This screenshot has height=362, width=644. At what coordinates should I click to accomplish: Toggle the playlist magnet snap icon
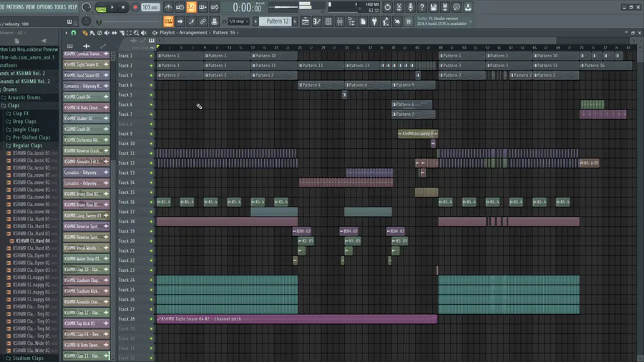74,32
